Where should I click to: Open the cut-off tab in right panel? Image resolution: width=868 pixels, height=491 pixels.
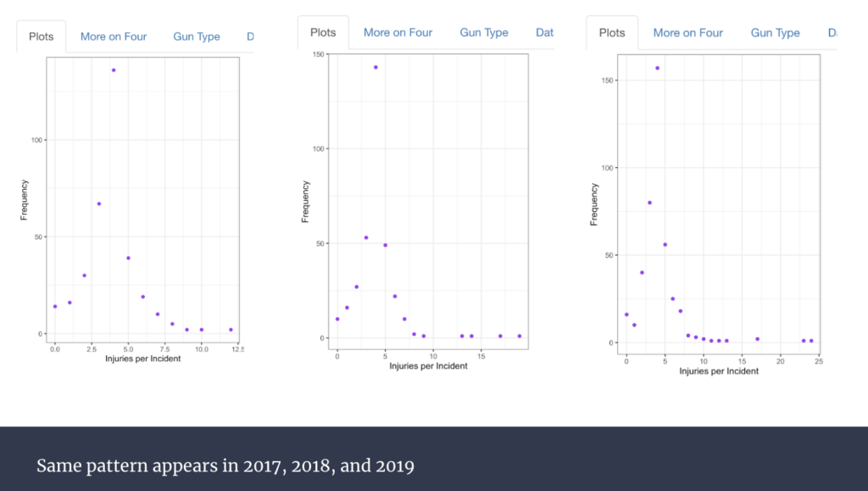832,33
